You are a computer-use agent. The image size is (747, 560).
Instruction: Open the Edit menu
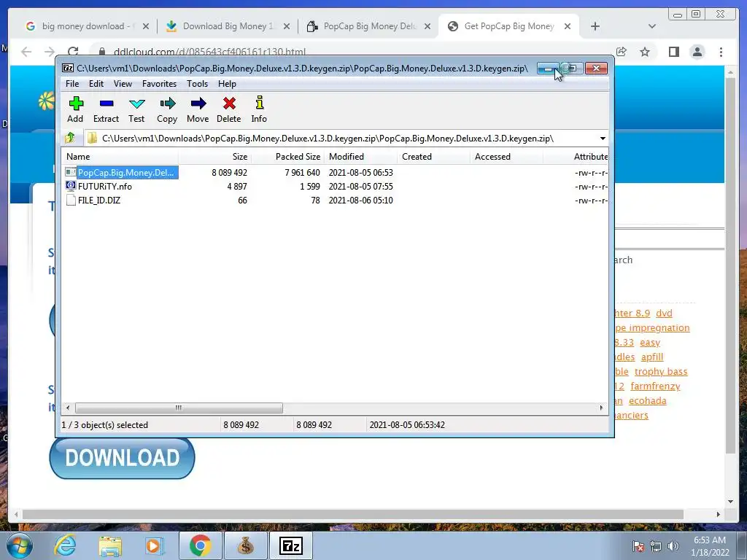click(96, 84)
